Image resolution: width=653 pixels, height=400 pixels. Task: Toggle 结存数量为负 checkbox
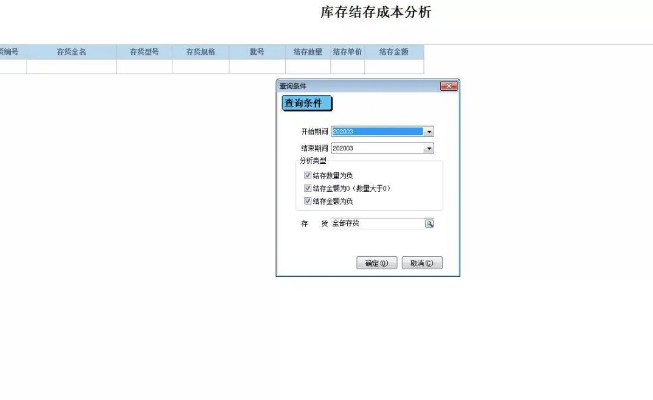click(308, 175)
